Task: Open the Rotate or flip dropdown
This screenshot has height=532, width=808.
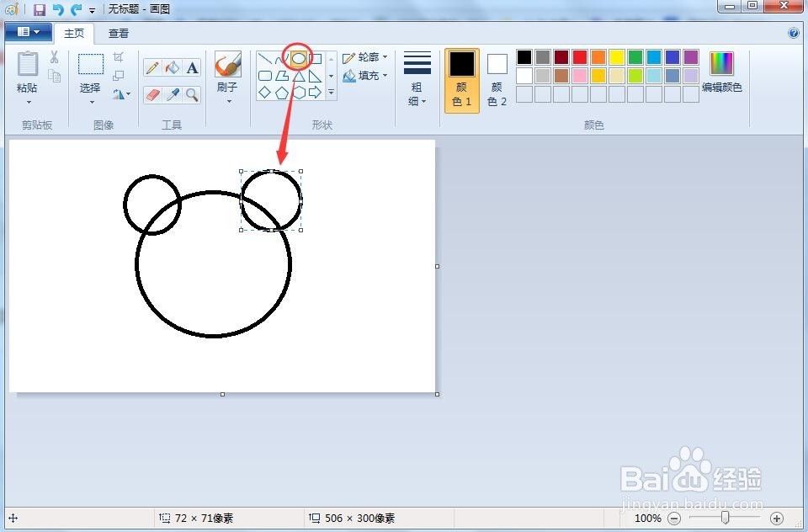Action: click(121, 93)
